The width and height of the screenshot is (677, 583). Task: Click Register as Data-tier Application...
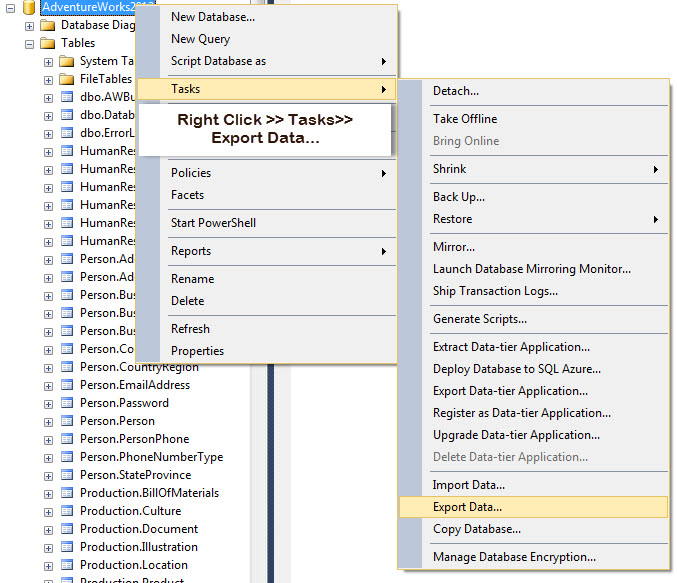coord(534,413)
